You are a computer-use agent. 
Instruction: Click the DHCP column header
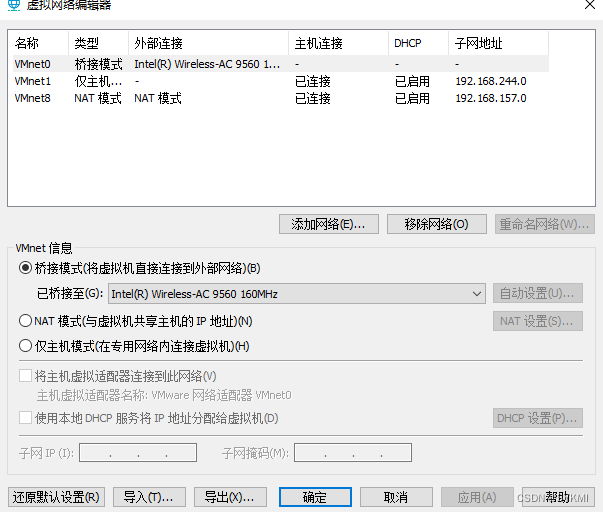pyautogui.click(x=418, y=43)
